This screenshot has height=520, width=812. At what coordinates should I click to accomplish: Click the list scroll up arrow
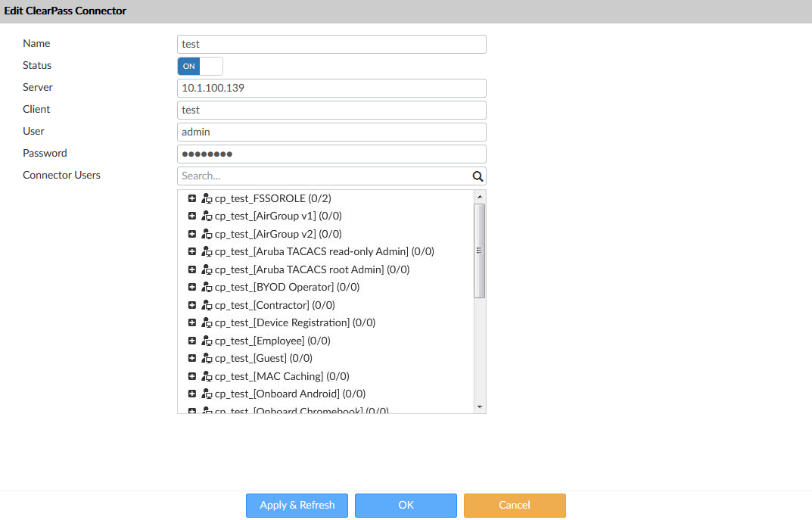pyautogui.click(x=480, y=197)
